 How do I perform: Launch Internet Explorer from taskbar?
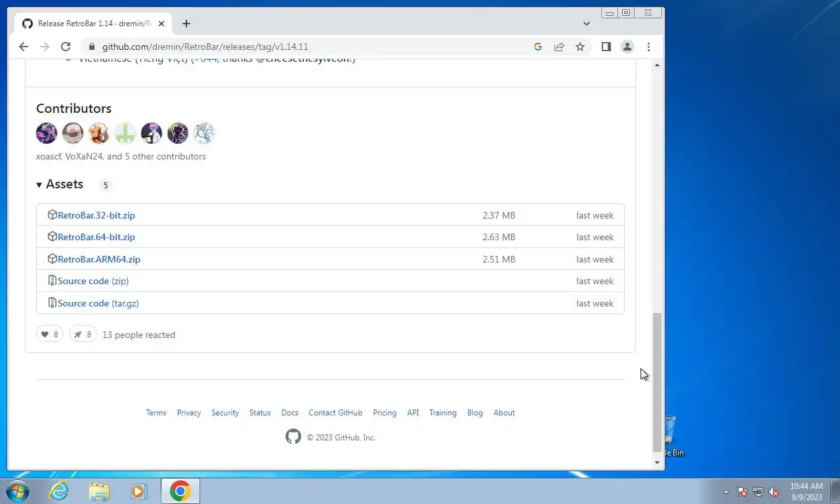click(59, 491)
